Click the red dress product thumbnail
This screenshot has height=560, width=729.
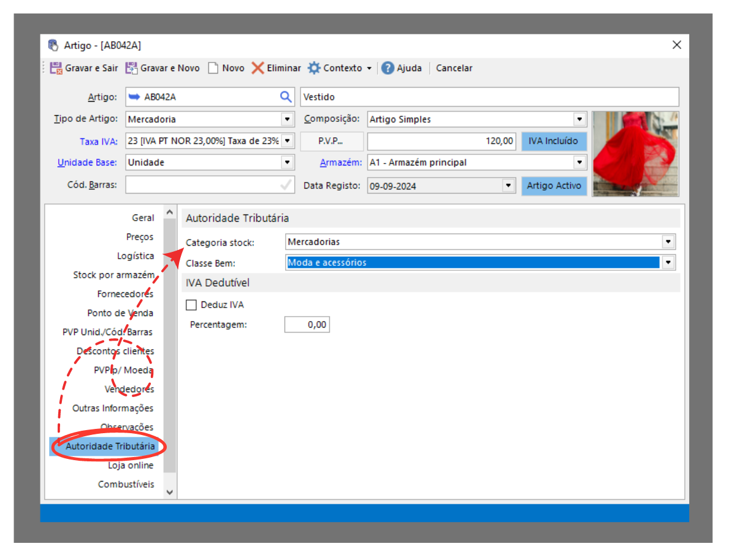pyautogui.click(x=635, y=154)
